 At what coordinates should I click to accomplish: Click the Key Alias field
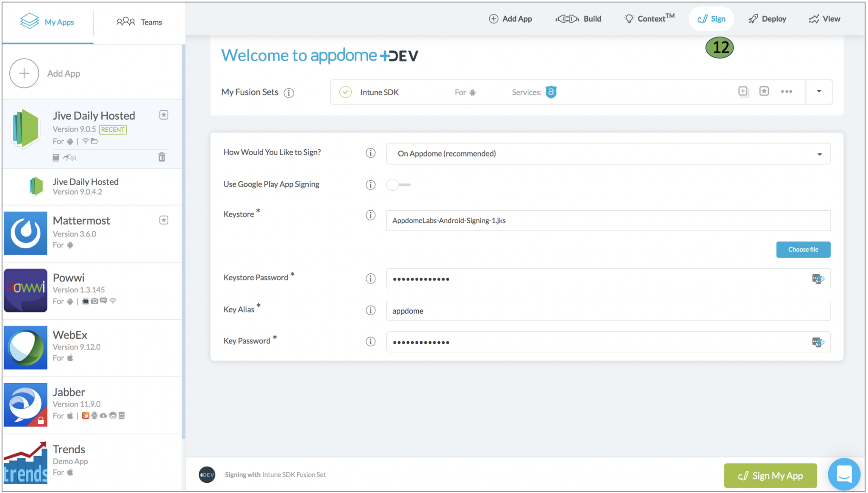pos(608,311)
